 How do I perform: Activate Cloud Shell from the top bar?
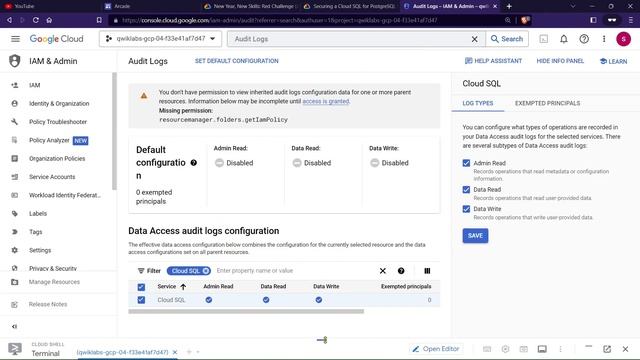[544, 39]
